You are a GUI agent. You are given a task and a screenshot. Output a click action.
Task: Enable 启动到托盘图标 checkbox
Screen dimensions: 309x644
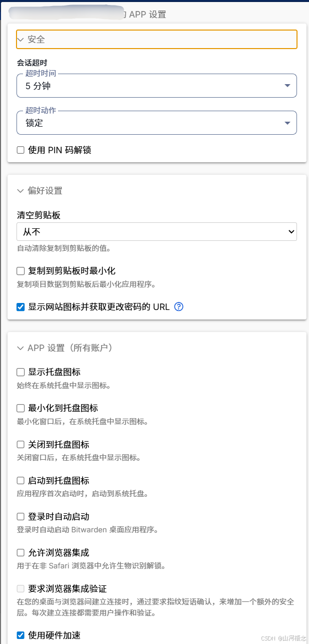click(x=20, y=481)
